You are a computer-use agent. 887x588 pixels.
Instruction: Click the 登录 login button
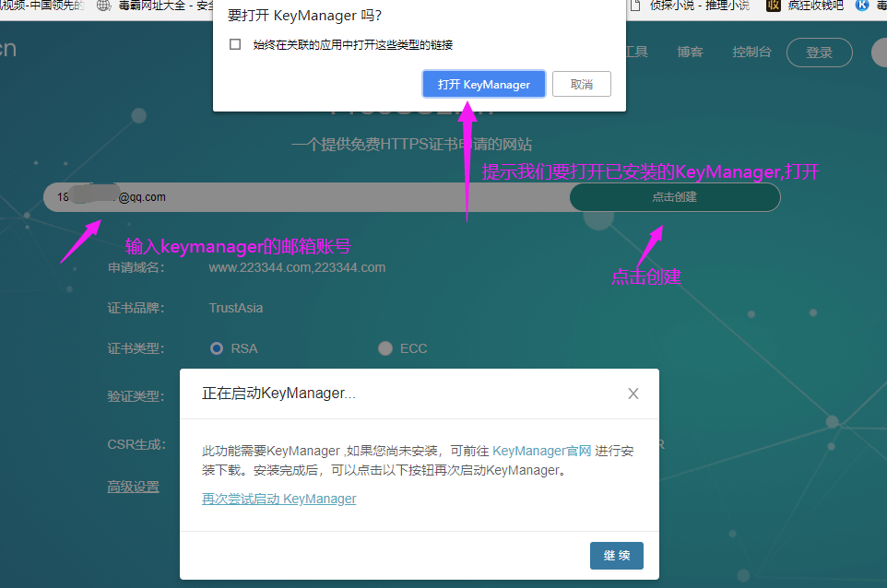coord(819,53)
